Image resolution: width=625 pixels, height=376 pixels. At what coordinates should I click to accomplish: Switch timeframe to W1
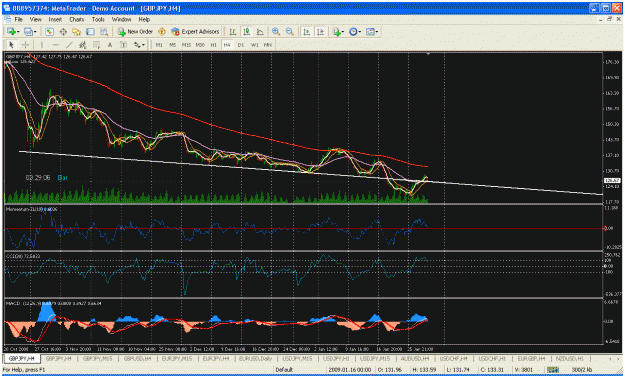point(254,45)
